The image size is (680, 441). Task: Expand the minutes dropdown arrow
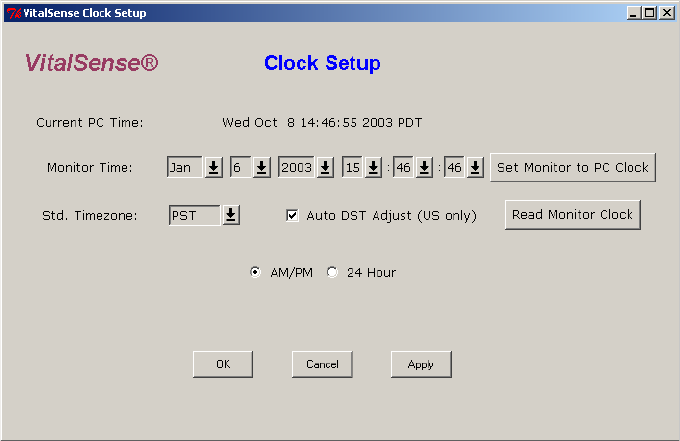click(x=425, y=167)
